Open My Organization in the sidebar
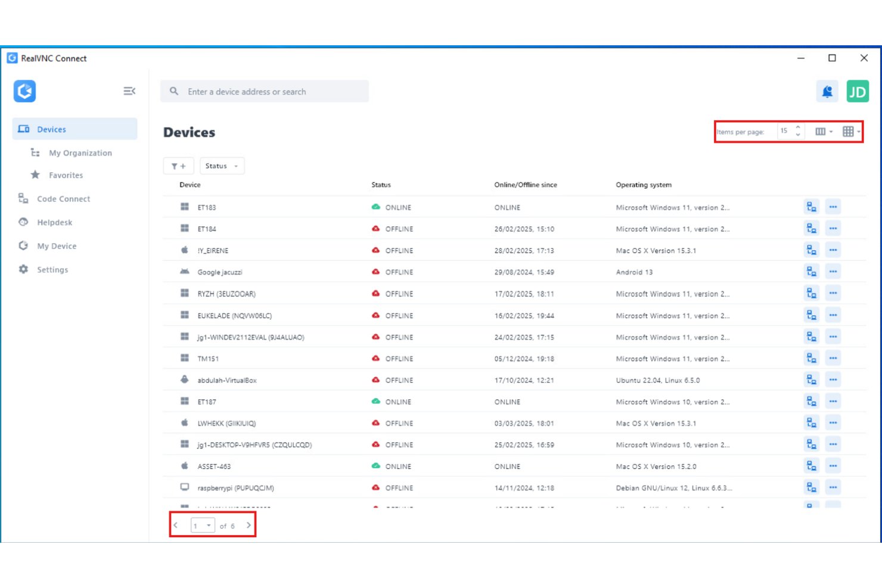The width and height of the screenshot is (882, 588). 80,153
